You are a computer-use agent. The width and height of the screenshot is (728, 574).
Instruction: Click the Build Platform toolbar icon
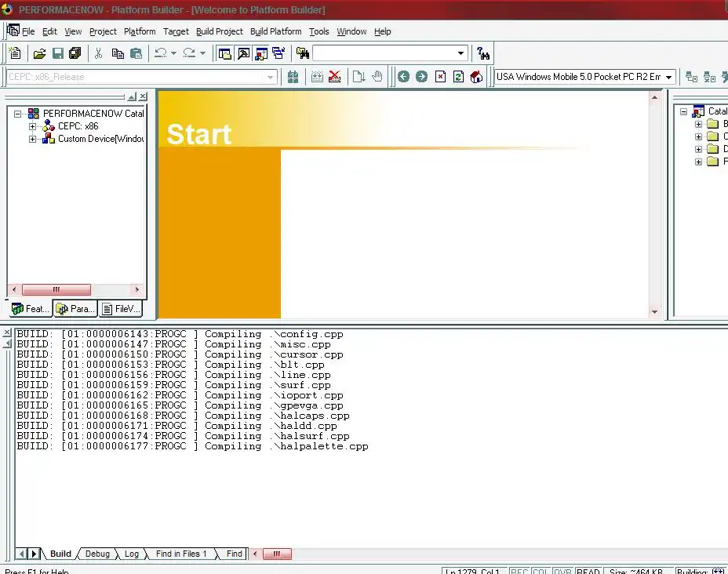(x=293, y=77)
